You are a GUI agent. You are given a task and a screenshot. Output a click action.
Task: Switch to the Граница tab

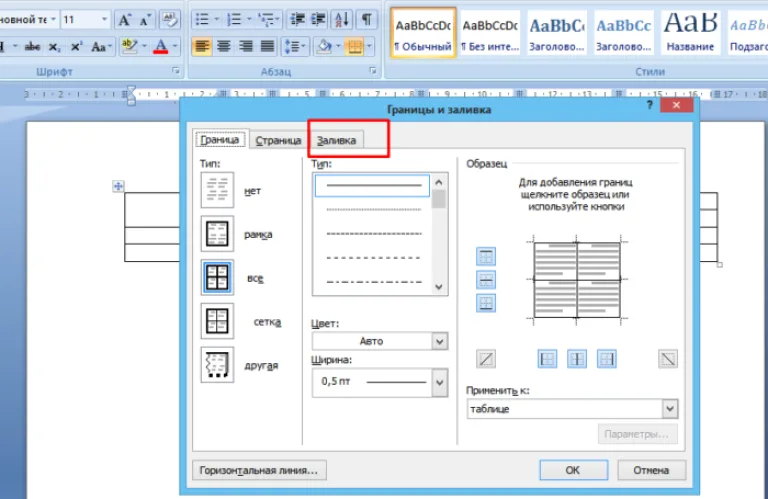(x=219, y=140)
